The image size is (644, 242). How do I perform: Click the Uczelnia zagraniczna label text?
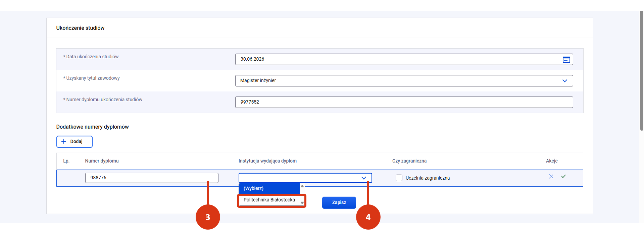coord(428,178)
